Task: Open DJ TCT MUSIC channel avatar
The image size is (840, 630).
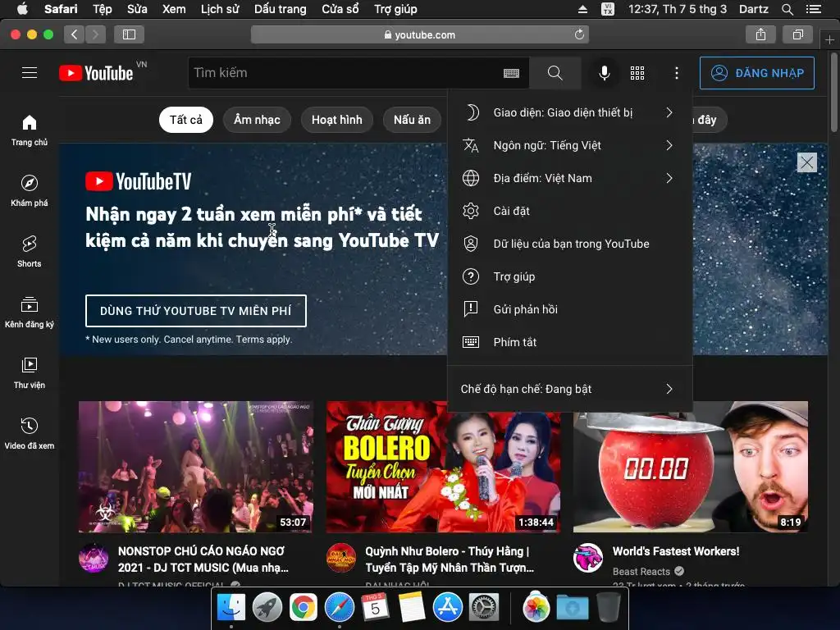Action: [94, 558]
